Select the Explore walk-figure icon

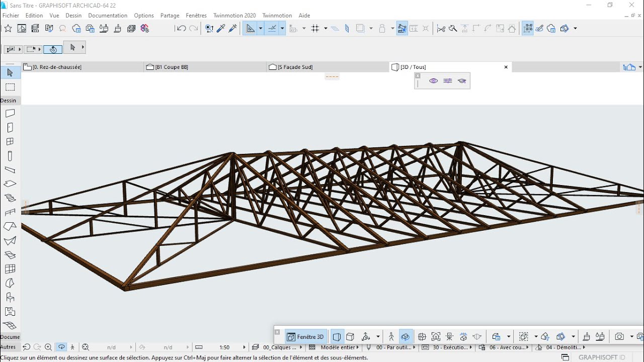click(x=391, y=337)
